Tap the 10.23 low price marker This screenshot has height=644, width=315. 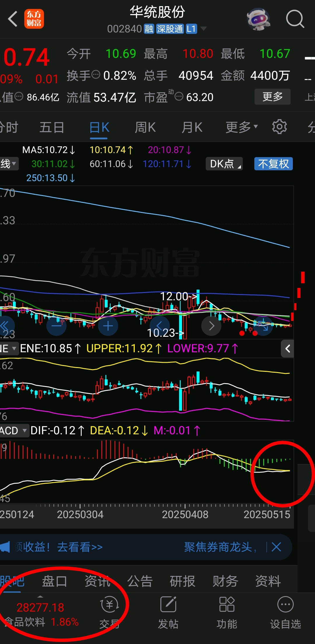click(165, 333)
